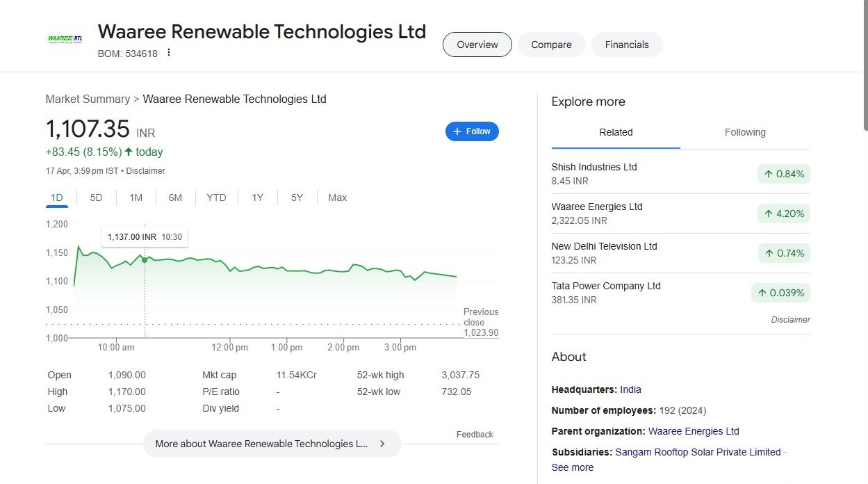Click the Explore more heading
Image resolution: width=868 pixels, height=484 pixels.
pyautogui.click(x=588, y=102)
